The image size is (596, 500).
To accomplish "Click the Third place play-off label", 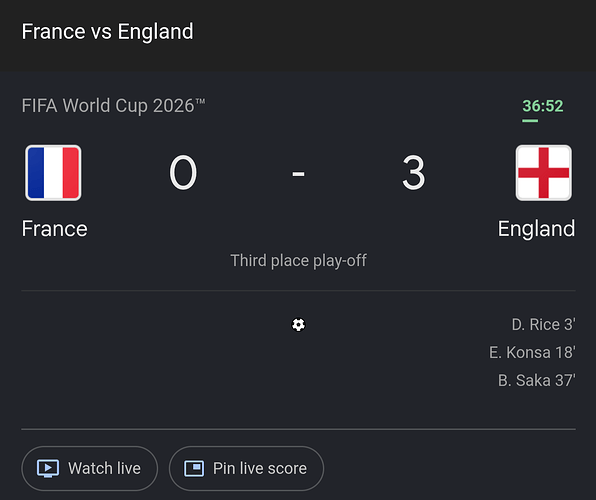I will tap(298, 261).
